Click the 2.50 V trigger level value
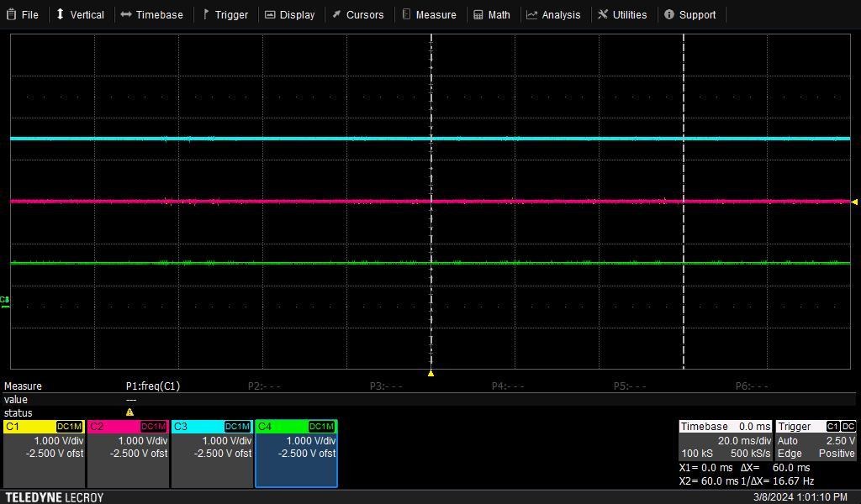Screen dimensions: 861x504 click(841, 440)
